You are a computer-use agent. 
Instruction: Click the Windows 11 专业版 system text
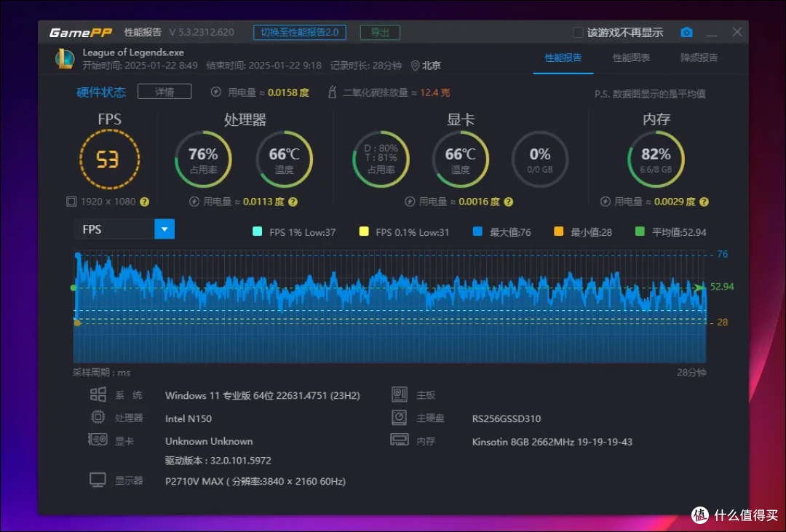coord(262,395)
